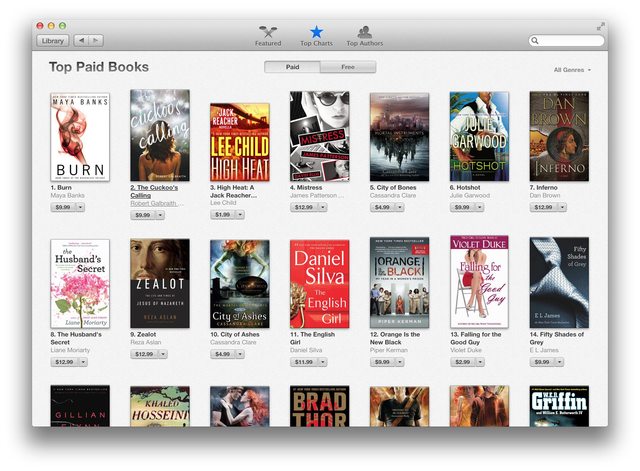This screenshot has height=471, width=640.
Task: Open the W.E.B. Griffin book cover
Action: coord(559,406)
